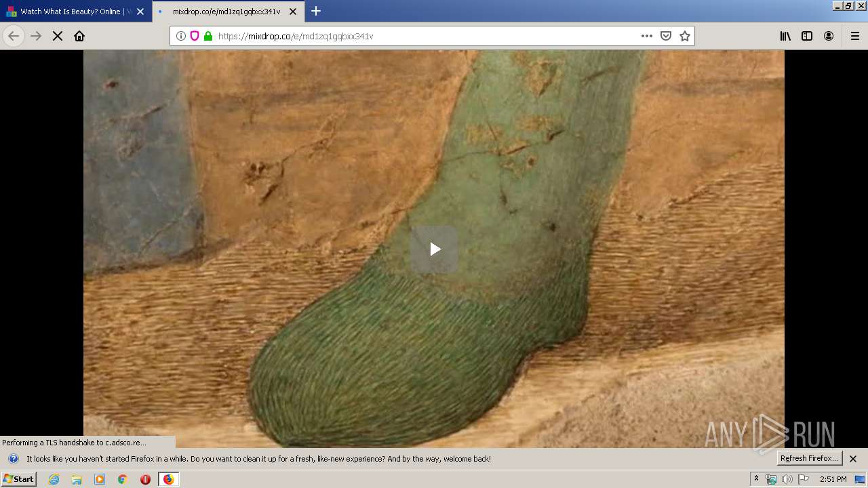Click the Refresh Firefox button
The height and width of the screenshot is (488, 868).
pos(809,458)
